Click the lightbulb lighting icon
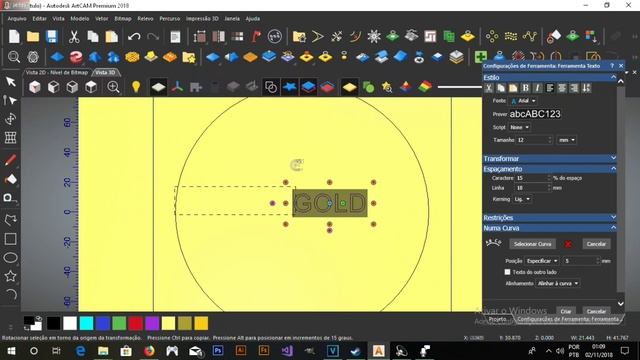The image size is (640, 360). [x=136, y=87]
